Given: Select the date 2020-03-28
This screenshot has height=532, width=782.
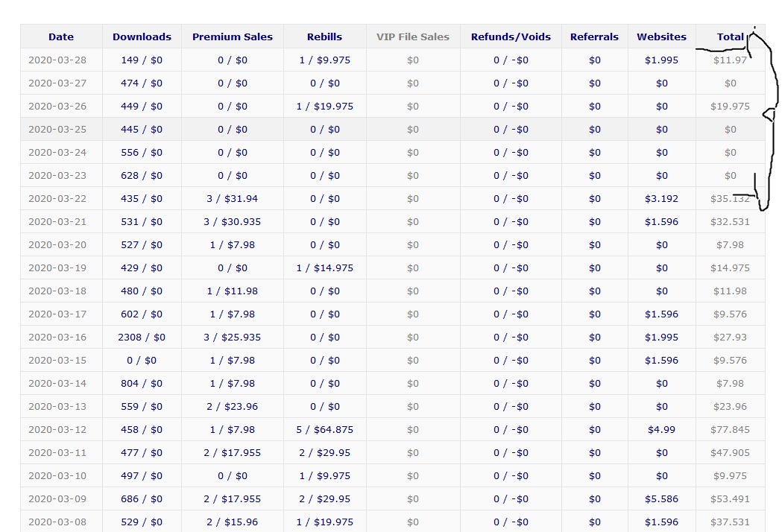Looking at the screenshot, I should pos(57,60).
